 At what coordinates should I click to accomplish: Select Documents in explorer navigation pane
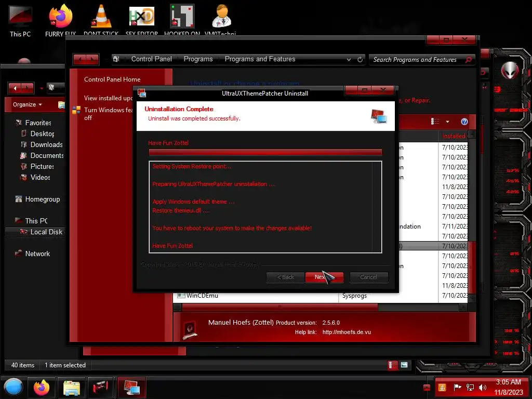(47, 155)
